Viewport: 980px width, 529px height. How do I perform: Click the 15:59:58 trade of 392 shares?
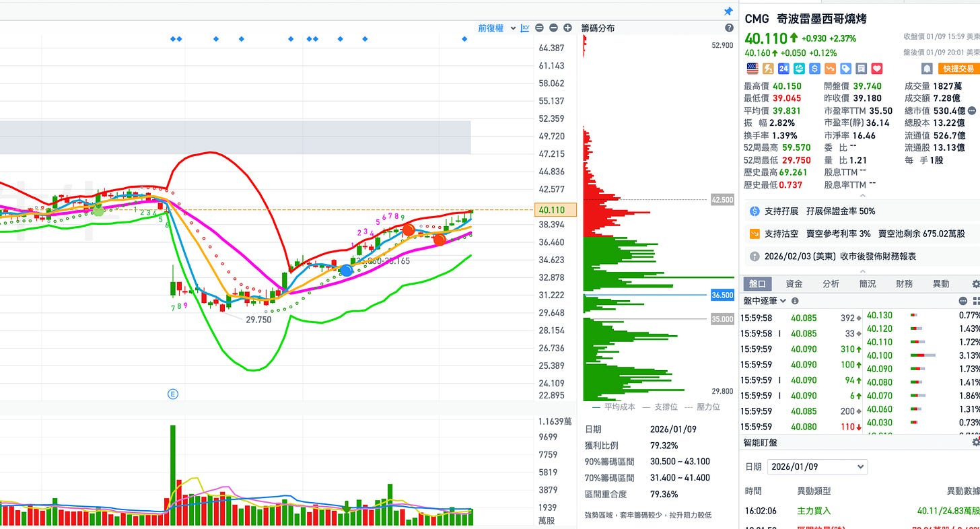[801, 318]
